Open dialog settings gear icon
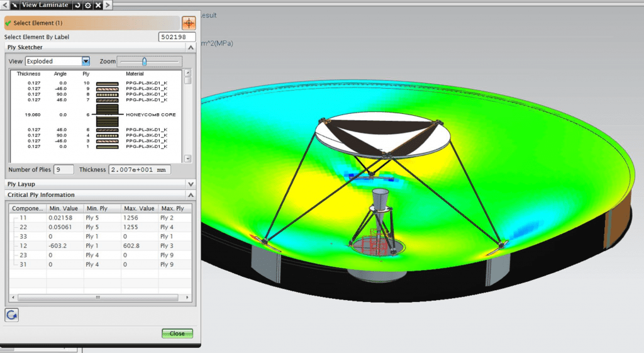644x353 pixels. [x=88, y=5]
